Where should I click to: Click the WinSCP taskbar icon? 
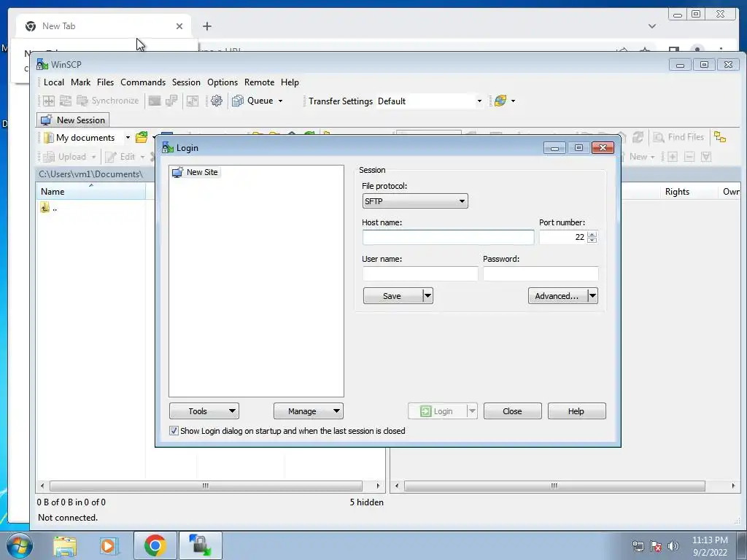200,545
